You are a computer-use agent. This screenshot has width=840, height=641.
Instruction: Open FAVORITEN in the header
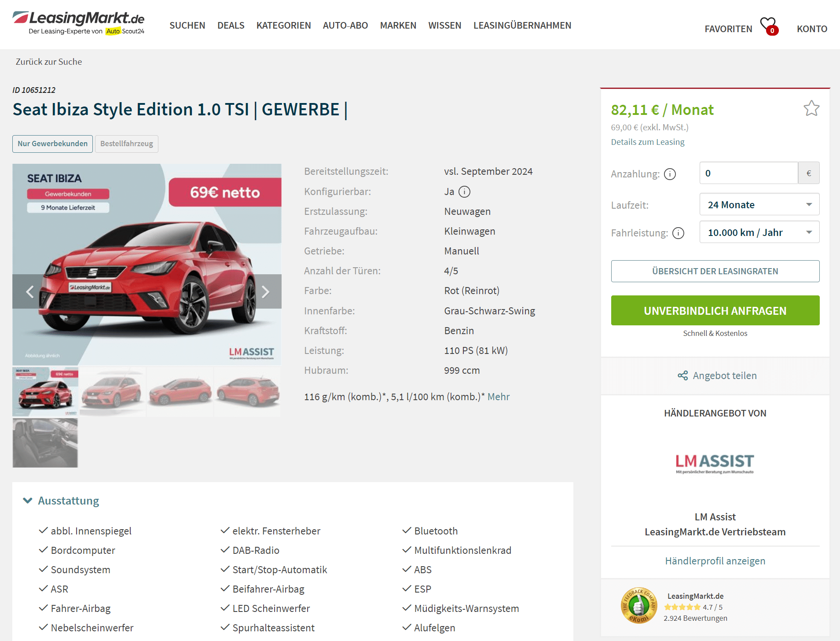point(728,29)
